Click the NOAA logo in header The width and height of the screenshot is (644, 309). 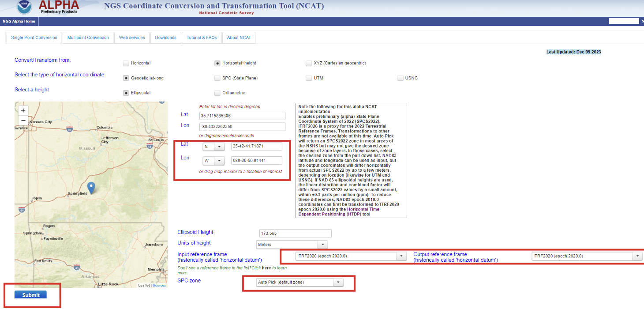(x=25, y=8)
